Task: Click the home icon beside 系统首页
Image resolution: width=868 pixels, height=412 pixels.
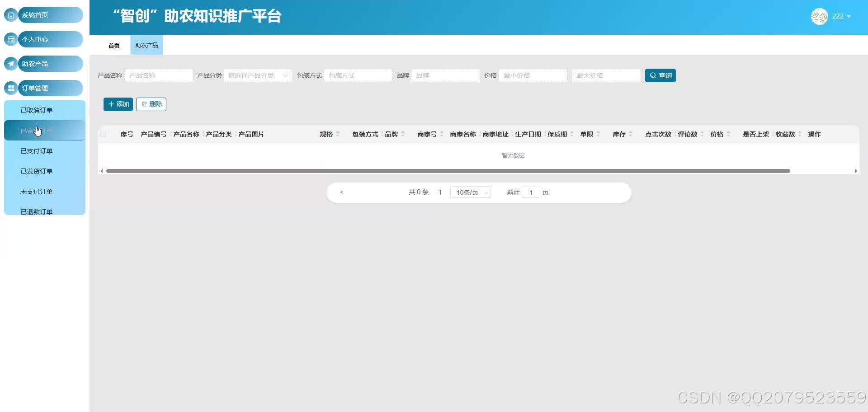Action: pos(11,15)
